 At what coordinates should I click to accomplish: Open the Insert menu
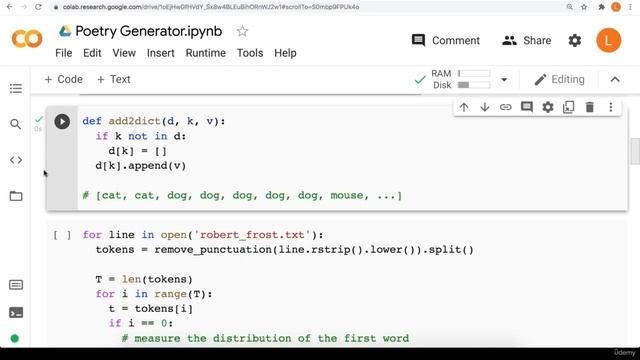point(160,53)
